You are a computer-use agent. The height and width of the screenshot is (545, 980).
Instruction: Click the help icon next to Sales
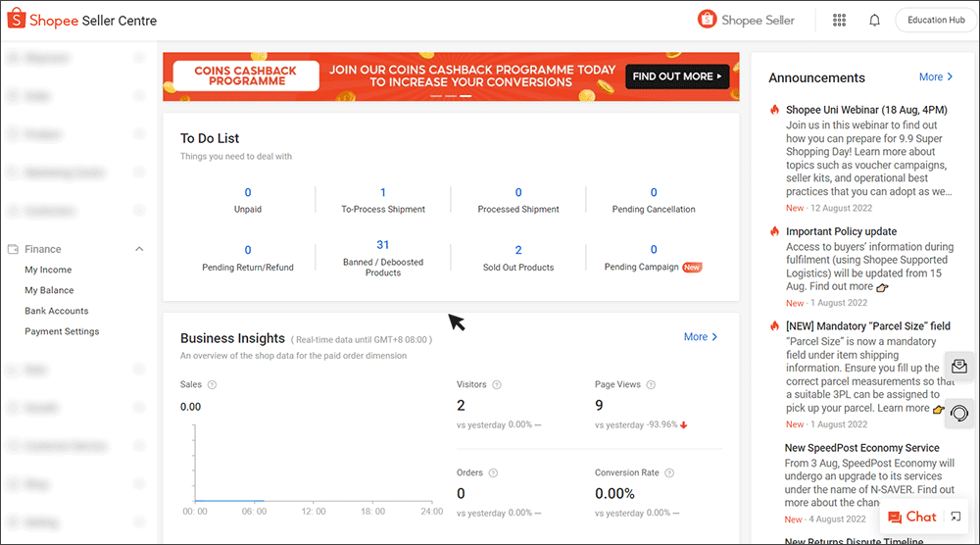[213, 385]
